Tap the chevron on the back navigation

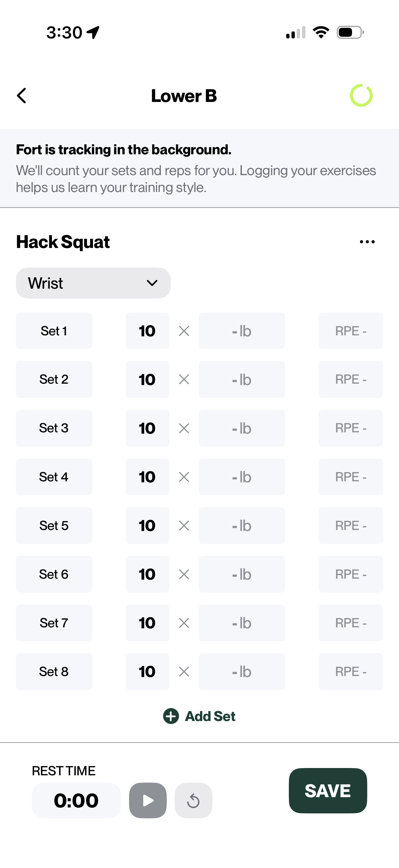(22, 95)
